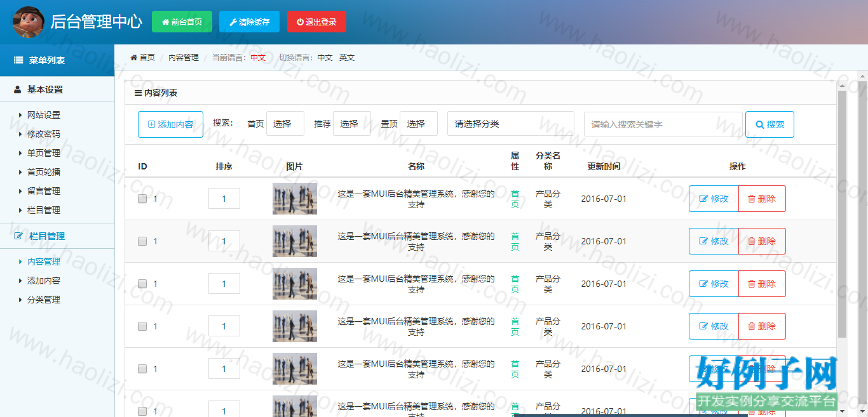The image size is (868, 417).
Task: Click 修改 edit button in fourth row
Action: tap(714, 326)
